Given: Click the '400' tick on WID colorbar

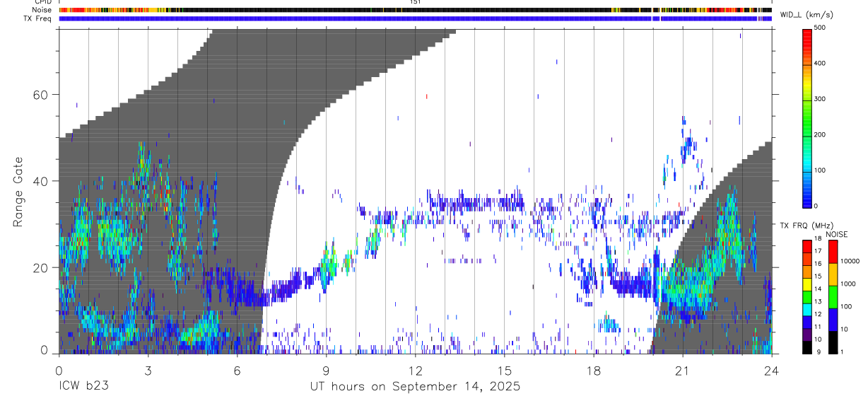Looking at the screenshot, I should (820, 63).
